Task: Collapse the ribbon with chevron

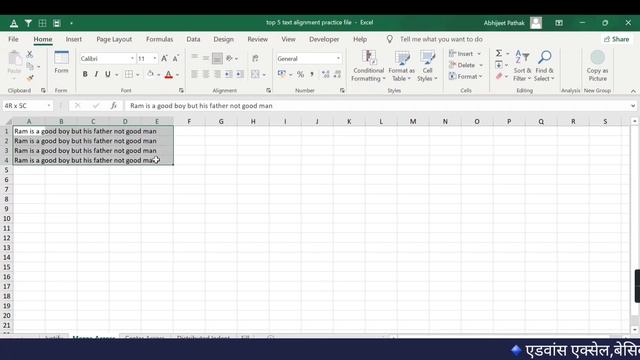Action: click(x=633, y=91)
